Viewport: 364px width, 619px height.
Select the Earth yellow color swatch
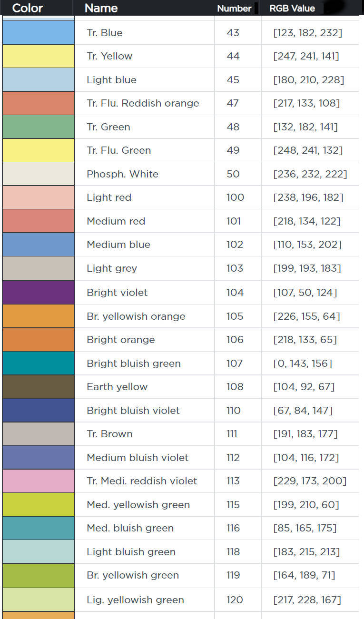point(39,386)
